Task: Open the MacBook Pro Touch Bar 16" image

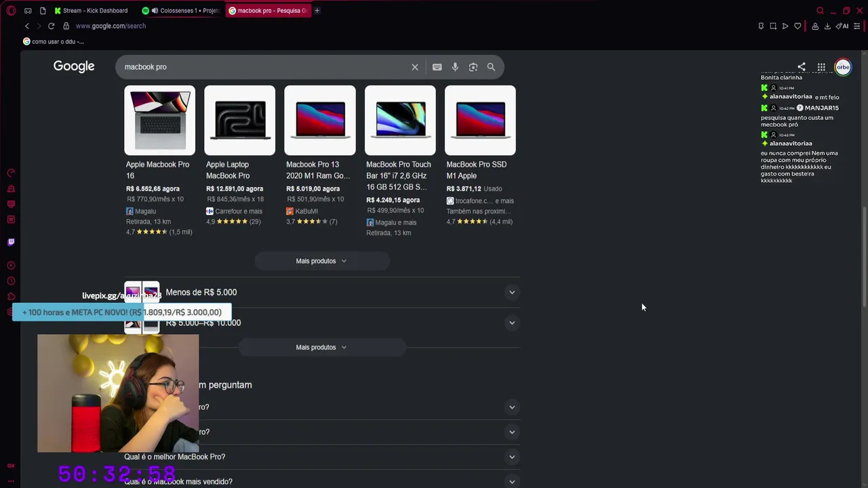Action: 400,121
